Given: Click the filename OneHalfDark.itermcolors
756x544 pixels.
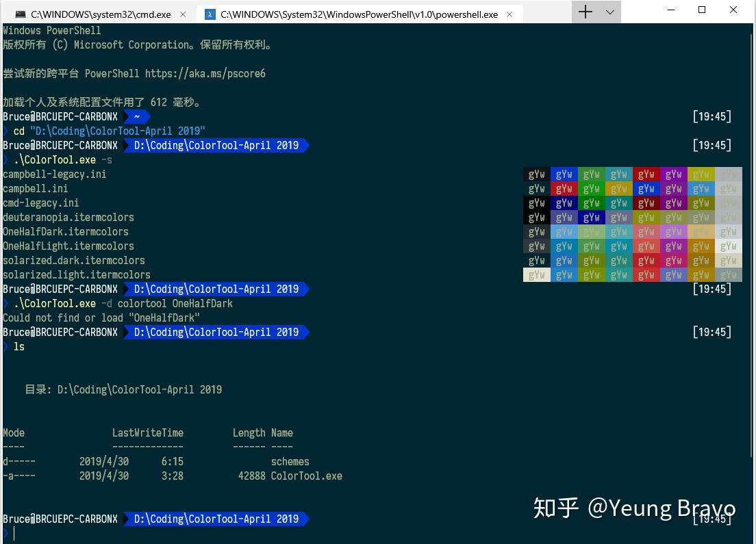Looking at the screenshot, I should pos(66,231).
